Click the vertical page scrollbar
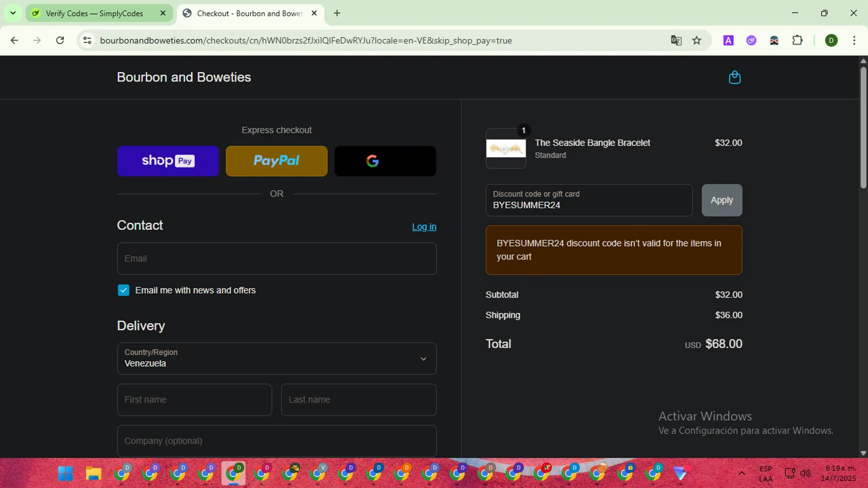Screen dimensions: 868x488 coord(863,127)
